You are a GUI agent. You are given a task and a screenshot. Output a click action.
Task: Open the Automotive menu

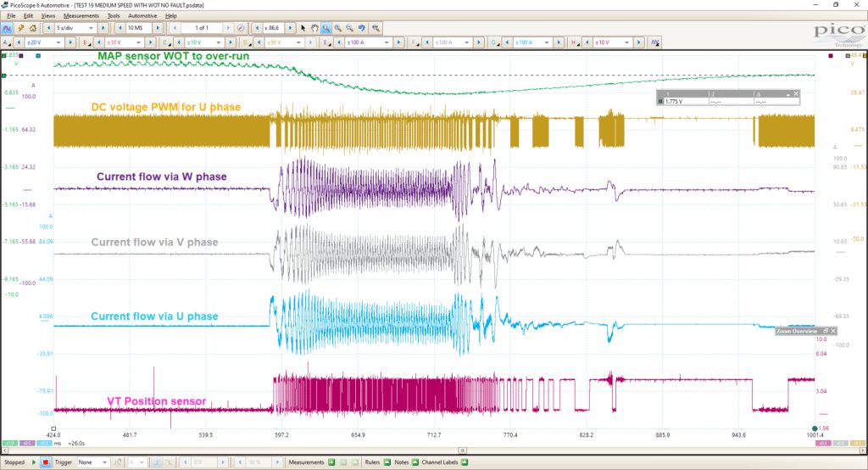[142, 15]
